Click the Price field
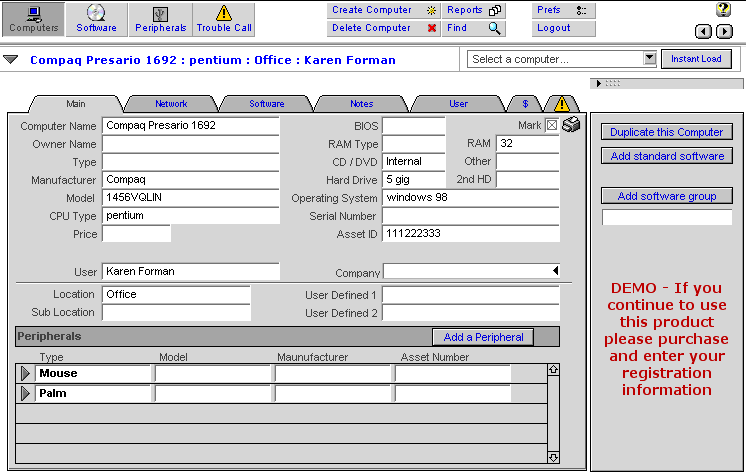This screenshot has height=474, width=746. click(137, 234)
